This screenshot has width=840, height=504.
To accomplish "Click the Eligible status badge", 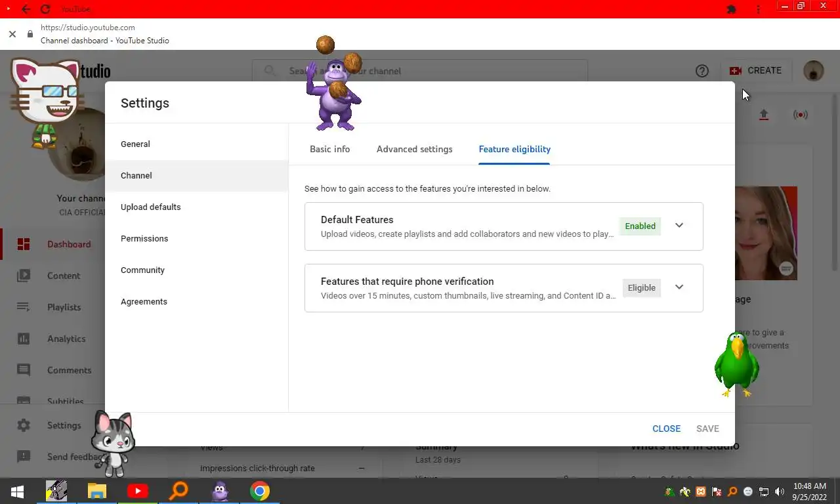I will click(x=641, y=288).
